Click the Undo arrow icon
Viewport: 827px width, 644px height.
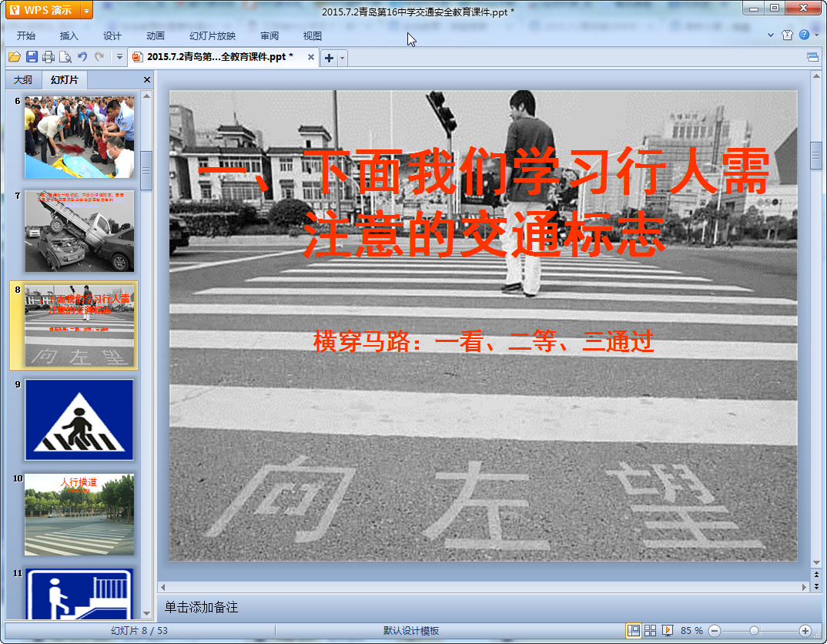click(82, 57)
